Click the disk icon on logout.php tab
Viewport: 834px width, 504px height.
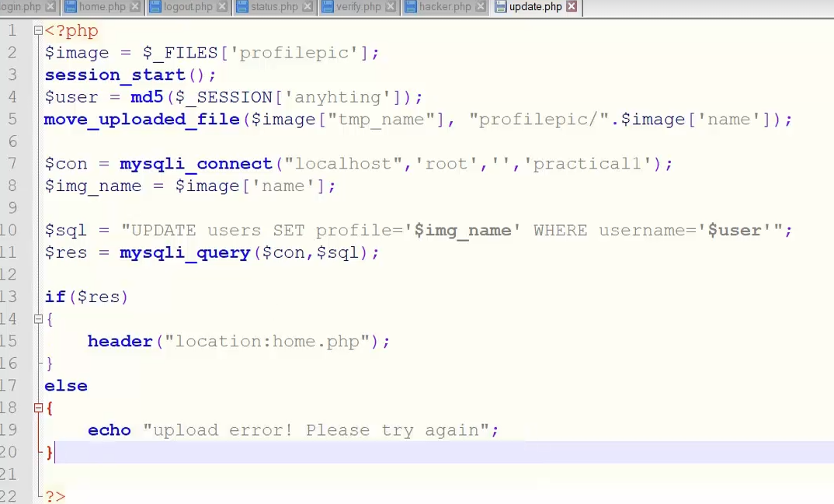(155, 7)
